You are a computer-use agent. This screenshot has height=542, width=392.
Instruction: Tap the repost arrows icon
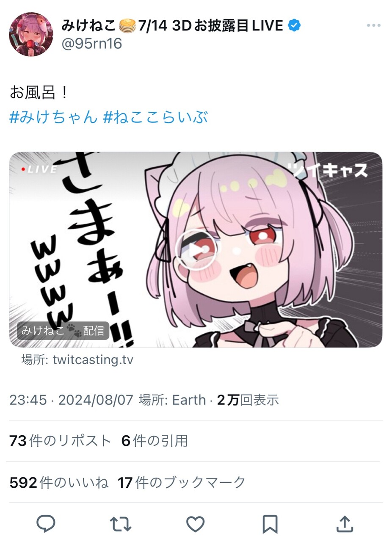(x=121, y=524)
